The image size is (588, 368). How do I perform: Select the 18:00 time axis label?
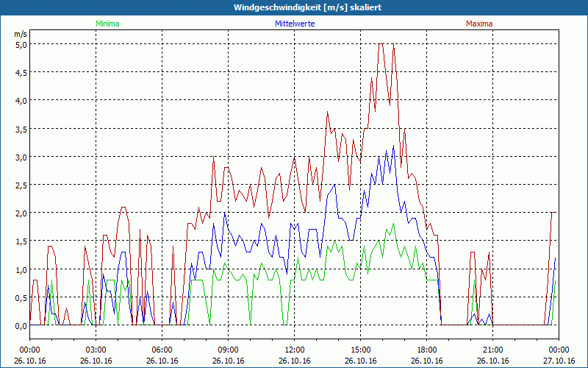pyautogui.click(x=427, y=350)
